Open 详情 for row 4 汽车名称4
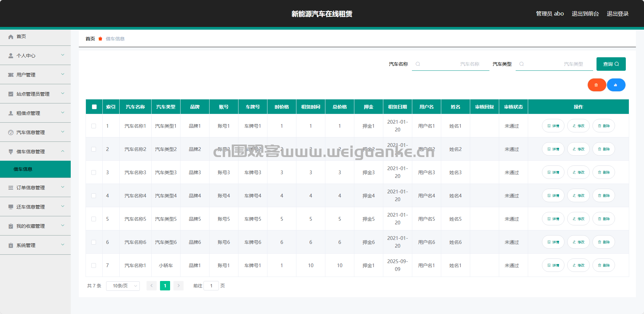This screenshot has height=314, width=644. click(x=553, y=195)
